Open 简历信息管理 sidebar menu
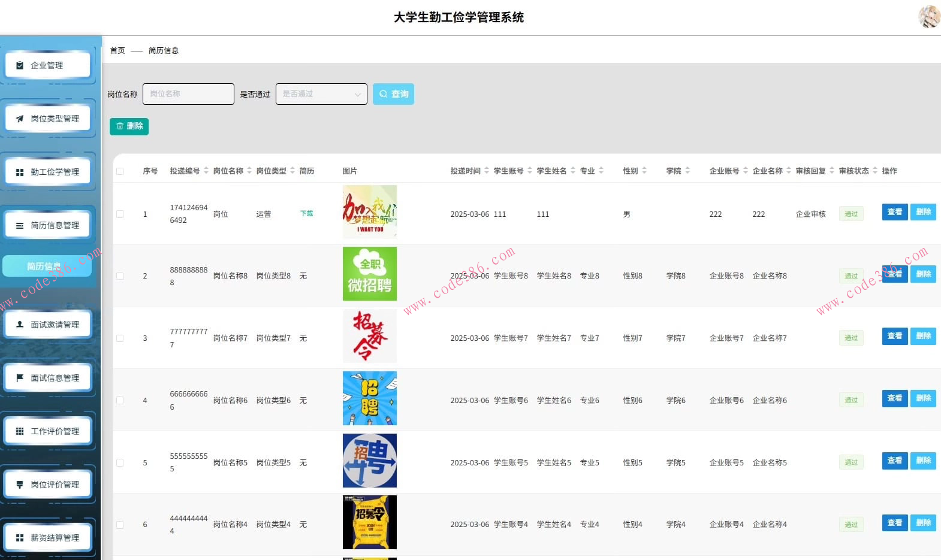The image size is (941, 560). pyautogui.click(x=48, y=225)
